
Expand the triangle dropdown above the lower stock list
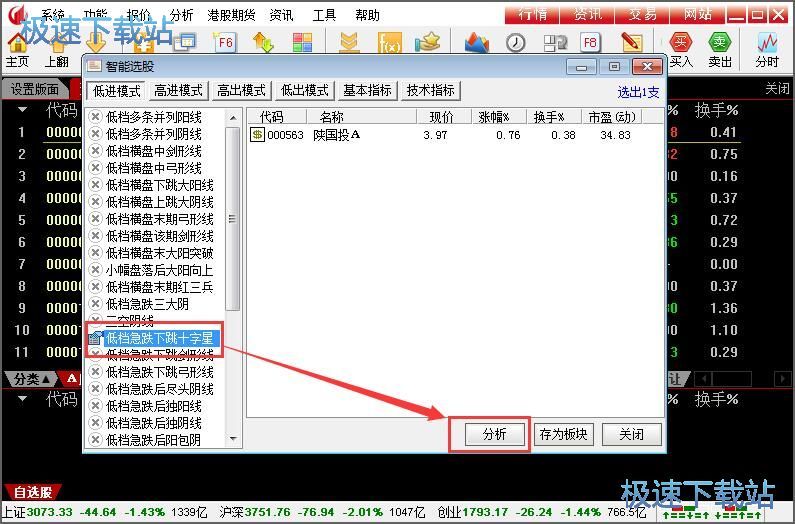coord(22,399)
